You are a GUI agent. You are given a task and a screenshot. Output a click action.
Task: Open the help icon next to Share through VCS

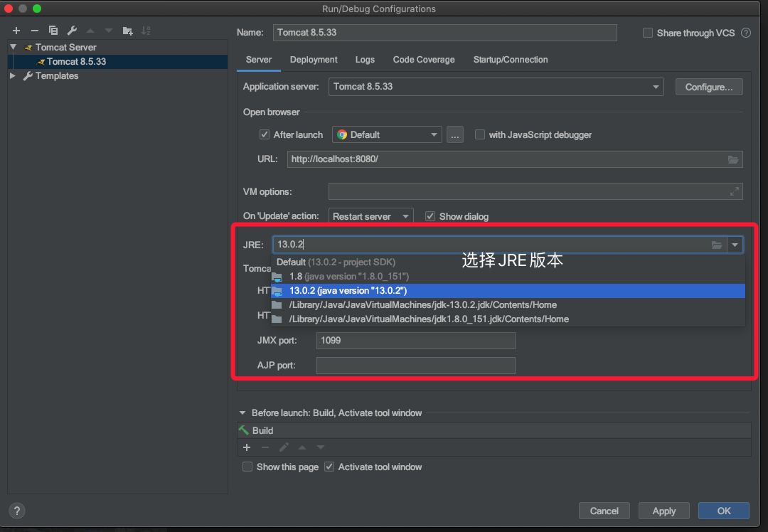pyautogui.click(x=746, y=33)
